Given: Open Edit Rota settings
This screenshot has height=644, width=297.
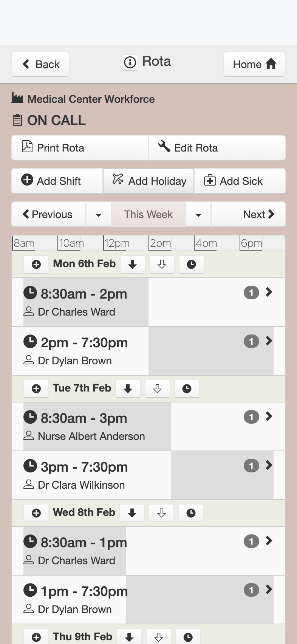Looking at the screenshot, I should click(x=217, y=148).
